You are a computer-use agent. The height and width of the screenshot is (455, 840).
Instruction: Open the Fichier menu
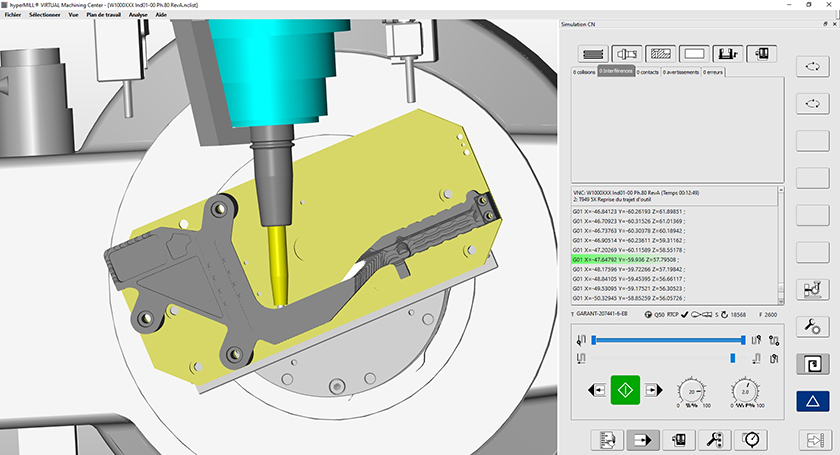13,16
